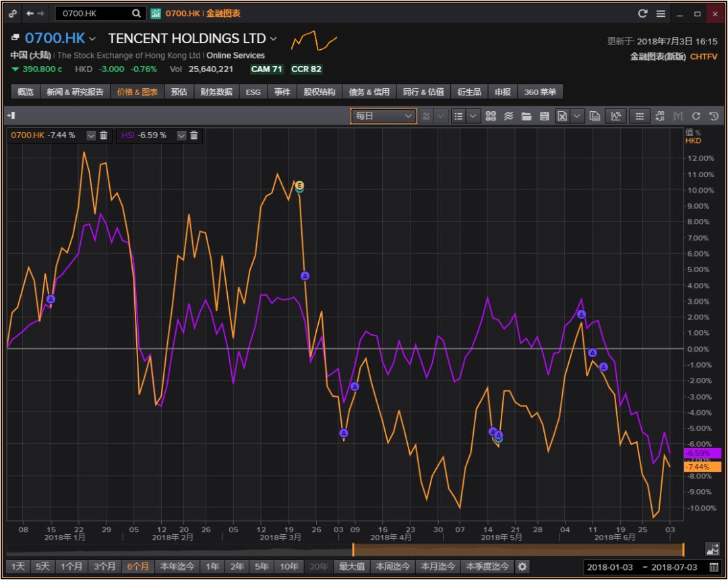The height and width of the screenshot is (580, 728).
Task: Click the link chain icon in title bar
Action: [x=13, y=13]
